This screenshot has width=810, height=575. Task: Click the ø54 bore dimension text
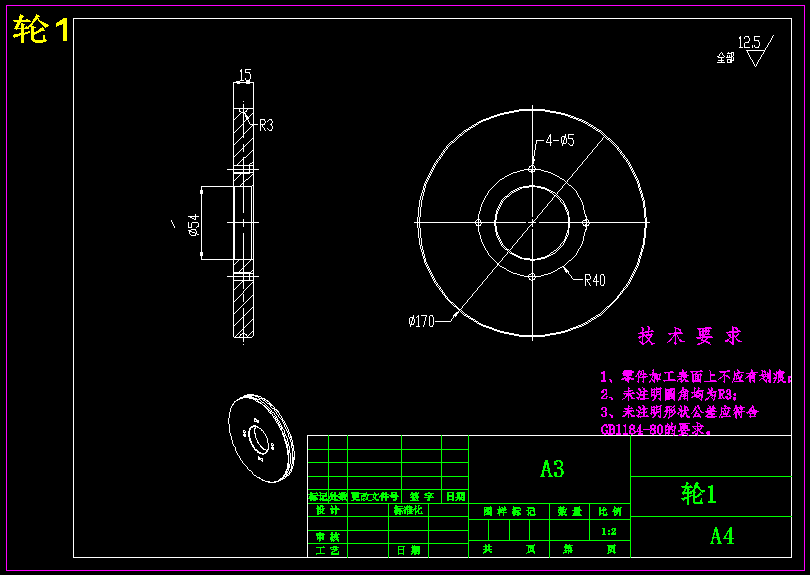click(x=194, y=225)
